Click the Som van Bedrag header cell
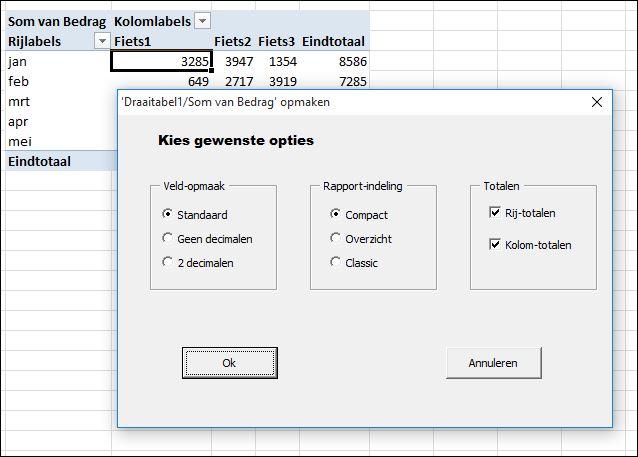 point(58,21)
